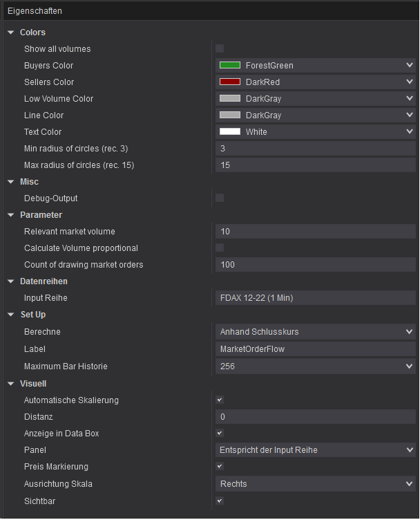Image resolution: width=420 pixels, height=520 pixels.
Task: Open the Berechne dropdown
Action: coord(409,332)
